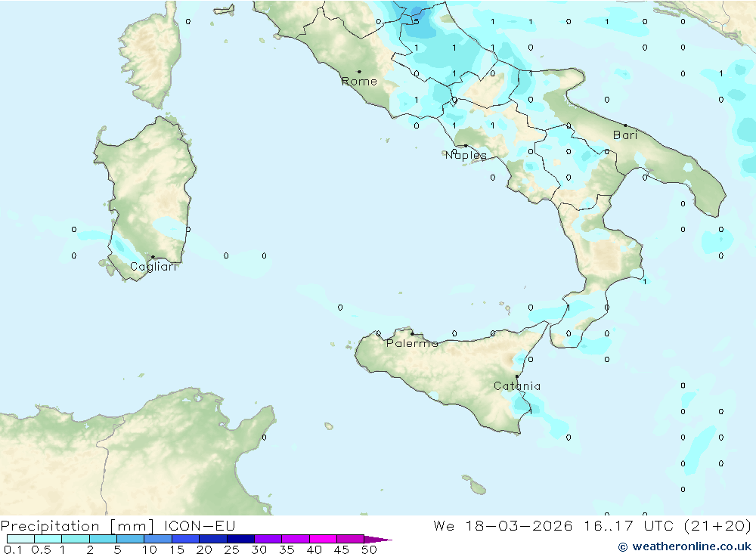756x554 pixels.
Task: Select the 35–40 mm legend swatch
Action: tap(295, 539)
